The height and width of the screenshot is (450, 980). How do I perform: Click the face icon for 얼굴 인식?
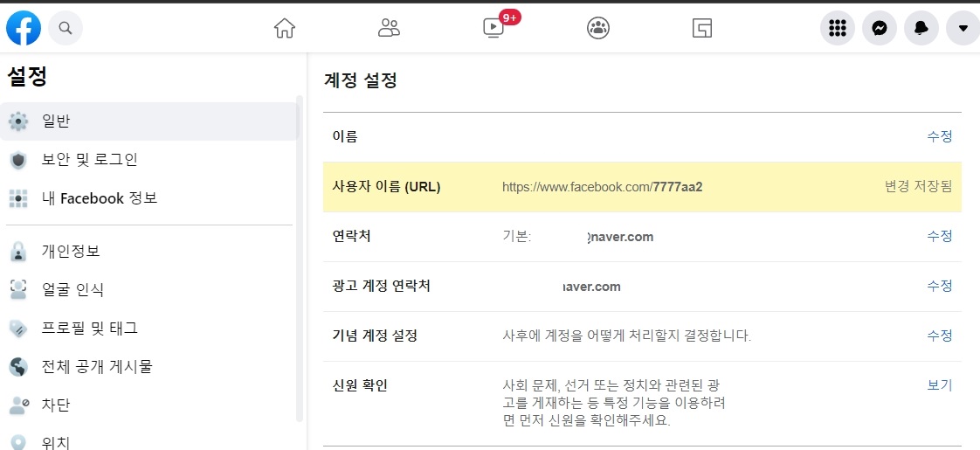pyautogui.click(x=18, y=289)
